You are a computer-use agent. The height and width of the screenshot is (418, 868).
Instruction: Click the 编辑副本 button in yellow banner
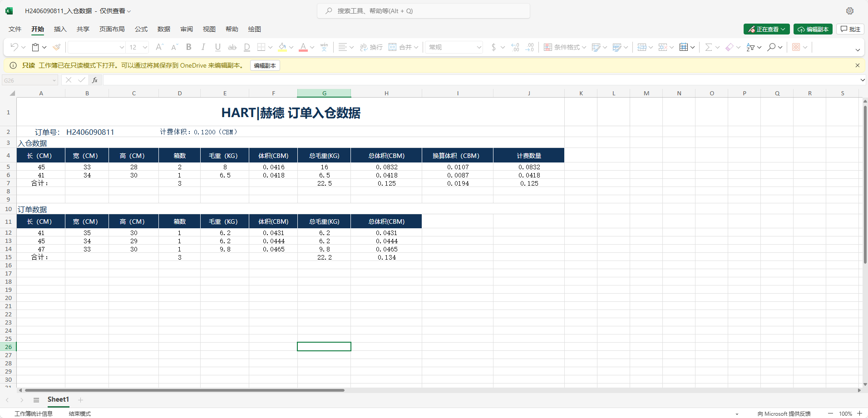[x=265, y=65]
